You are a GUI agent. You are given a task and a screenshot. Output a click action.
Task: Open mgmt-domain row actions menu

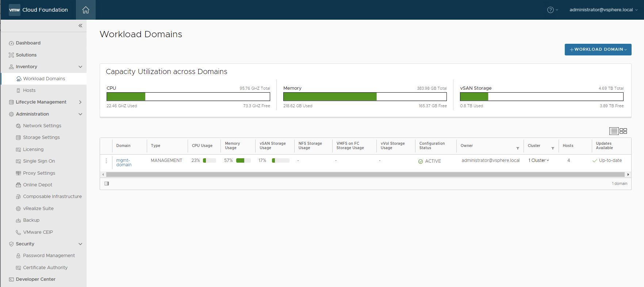106,161
